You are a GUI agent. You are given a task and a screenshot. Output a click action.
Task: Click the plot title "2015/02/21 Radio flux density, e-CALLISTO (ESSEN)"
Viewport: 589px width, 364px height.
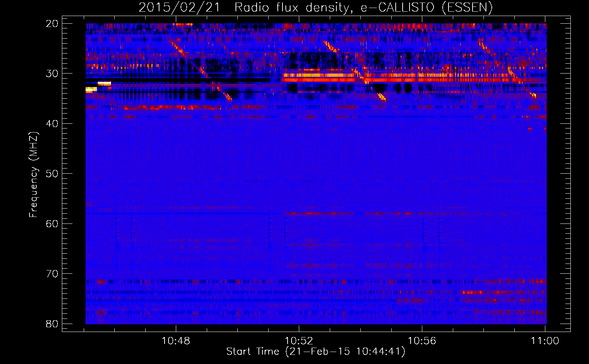[316, 7]
